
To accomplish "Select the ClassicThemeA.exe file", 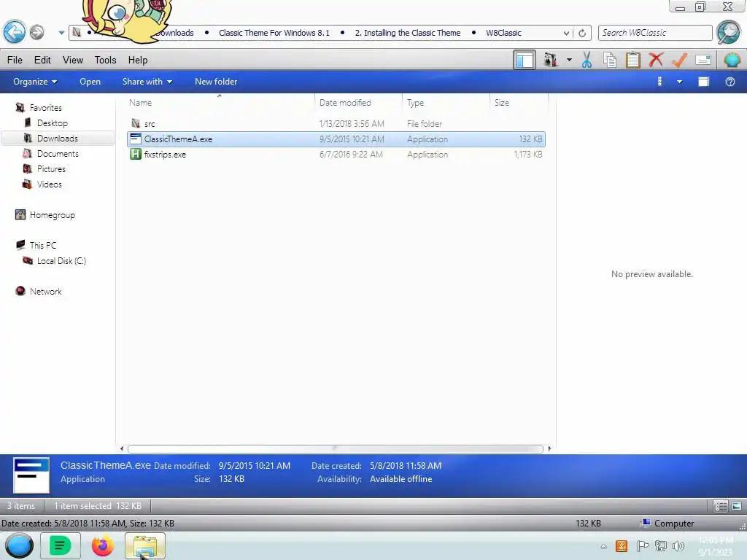I will (x=336, y=139).
